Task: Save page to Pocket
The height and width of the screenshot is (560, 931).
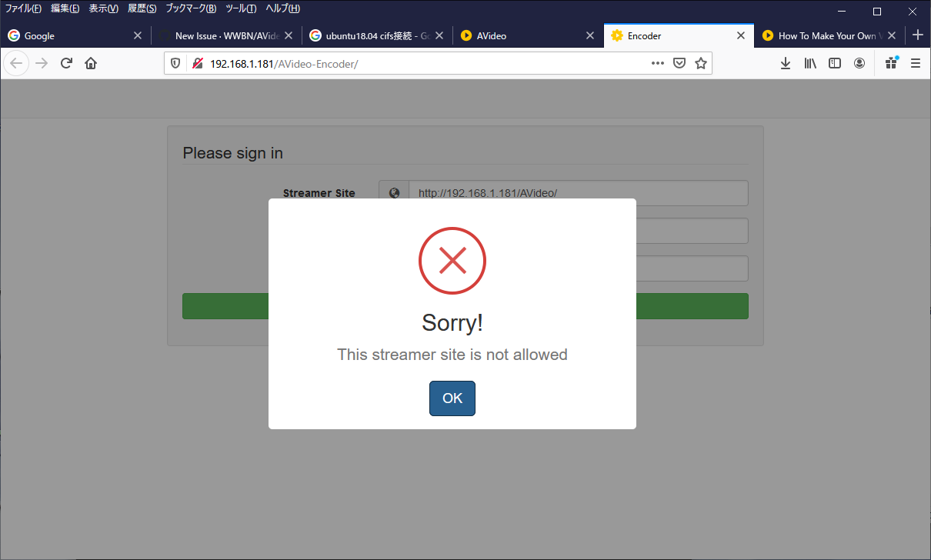Action: pyautogui.click(x=679, y=64)
